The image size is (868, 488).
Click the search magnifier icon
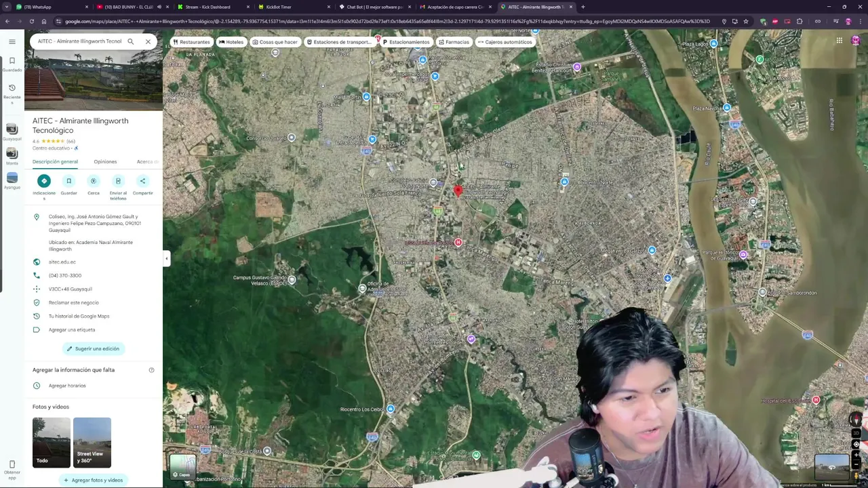click(x=130, y=41)
